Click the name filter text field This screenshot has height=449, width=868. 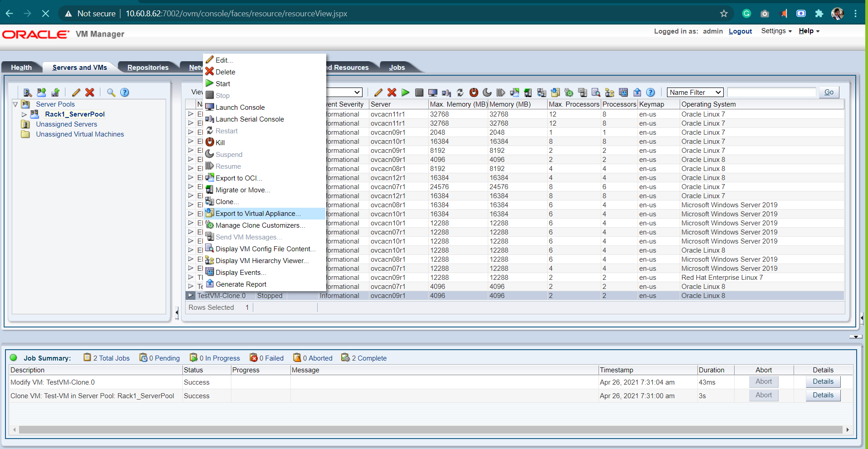[x=771, y=93]
